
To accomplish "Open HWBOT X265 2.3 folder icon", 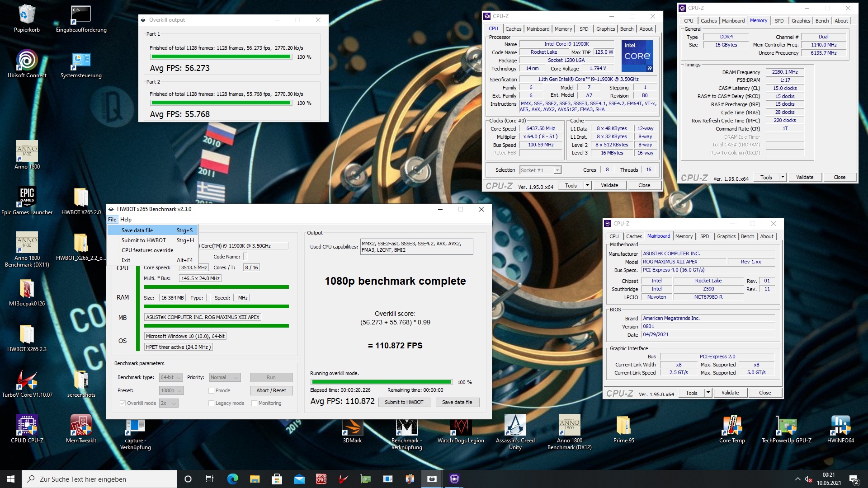I will pyautogui.click(x=27, y=338).
